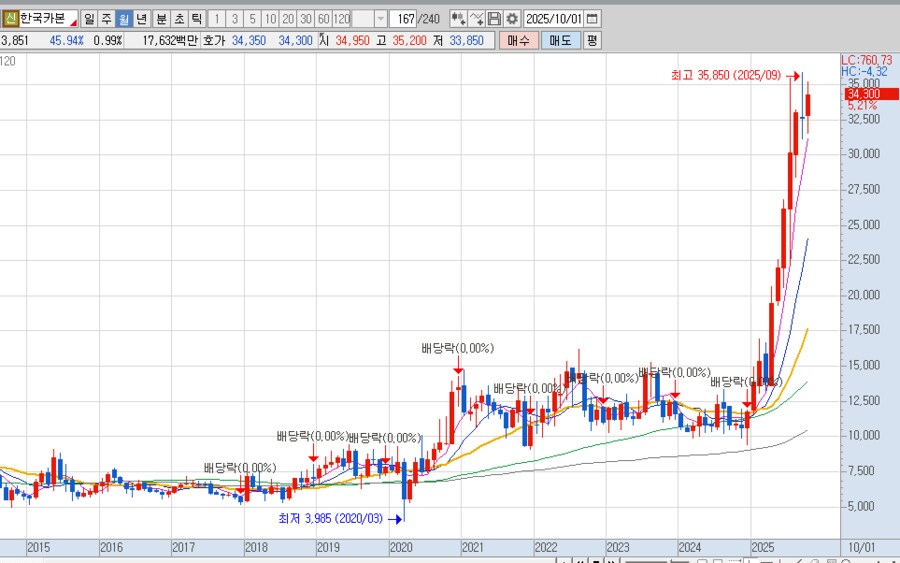
Task: Expand the period interval dropdown arrow
Action: [x=380, y=19]
